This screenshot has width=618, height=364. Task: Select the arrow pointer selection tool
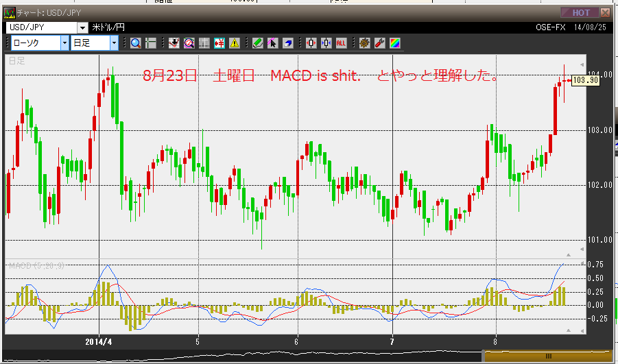[272, 43]
